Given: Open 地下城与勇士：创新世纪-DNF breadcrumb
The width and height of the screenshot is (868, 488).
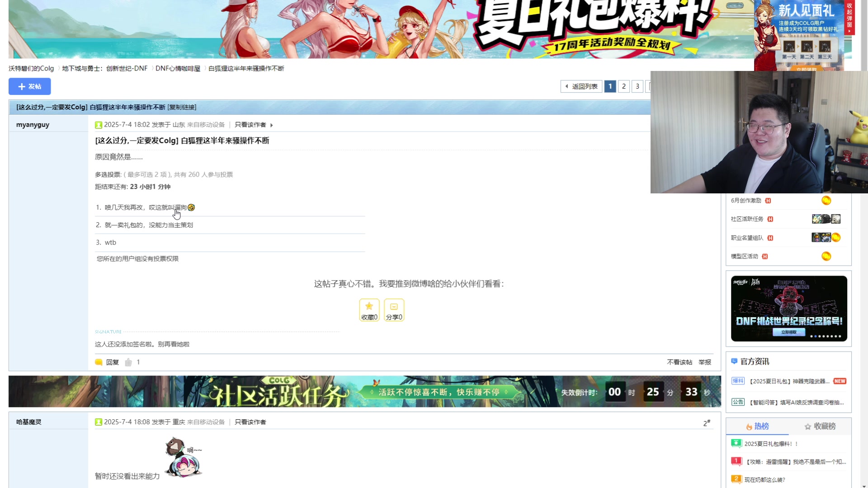Looking at the screenshot, I should click(104, 69).
